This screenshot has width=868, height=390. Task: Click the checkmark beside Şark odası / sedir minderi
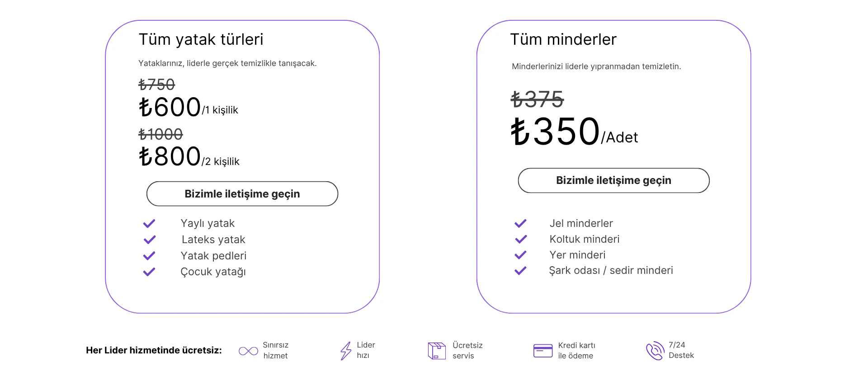pos(520,271)
